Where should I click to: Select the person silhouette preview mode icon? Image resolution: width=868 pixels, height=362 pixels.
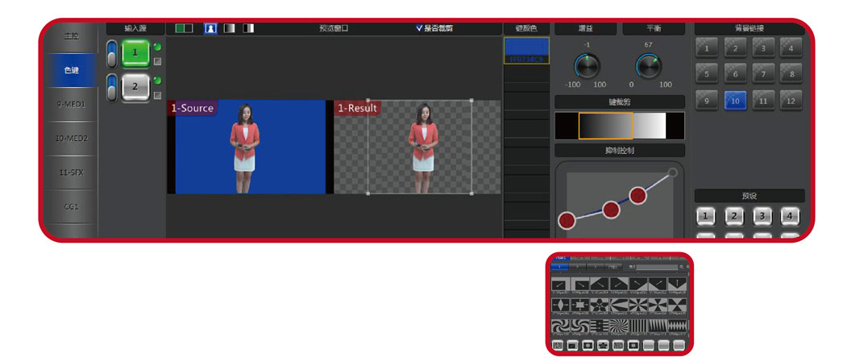[x=210, y=28]
